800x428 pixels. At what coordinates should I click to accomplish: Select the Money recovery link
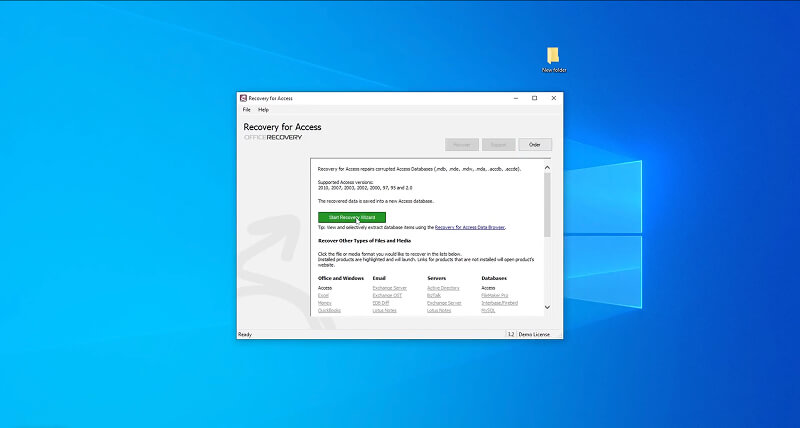pyautogui.click(x=325, y=303)
